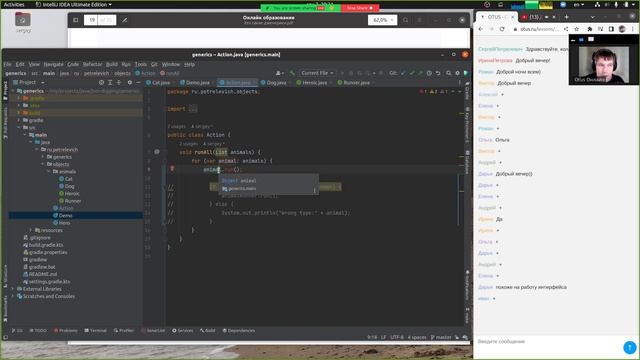Expand External Libraries node

point(13,289)
